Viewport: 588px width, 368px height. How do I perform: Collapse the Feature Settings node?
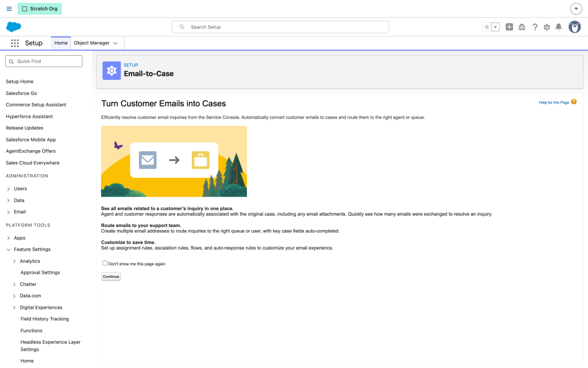(x=8, y=250)
